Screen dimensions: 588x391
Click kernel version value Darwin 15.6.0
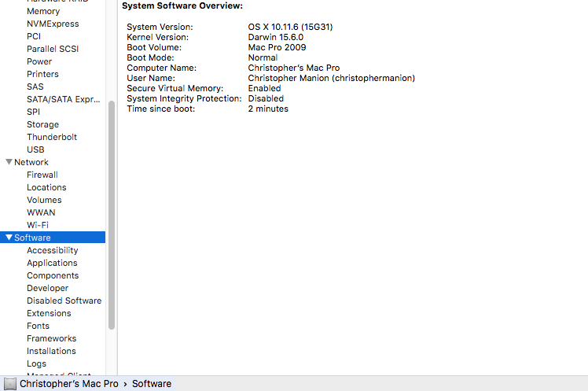pyautogui.click(x=276, y=37)
